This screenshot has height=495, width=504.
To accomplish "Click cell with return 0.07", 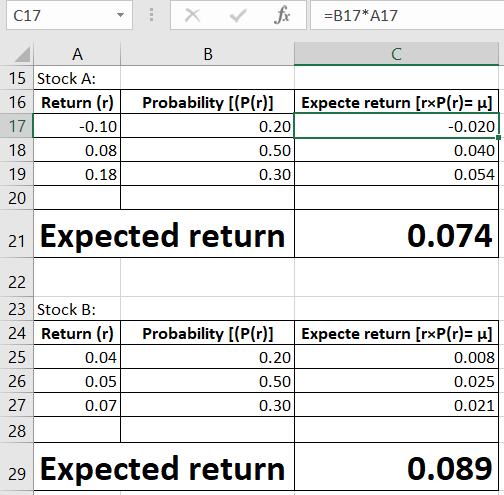I will (77, 405).
